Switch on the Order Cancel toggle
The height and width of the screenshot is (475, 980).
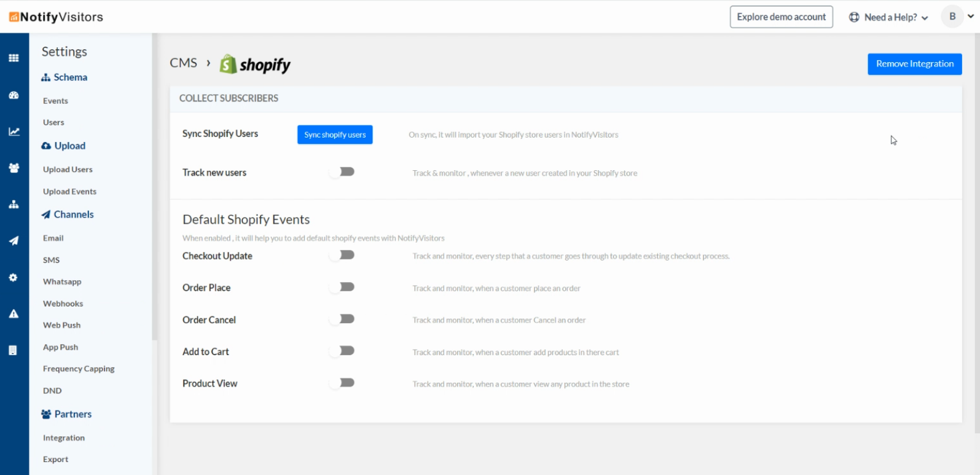click(342, 319)
